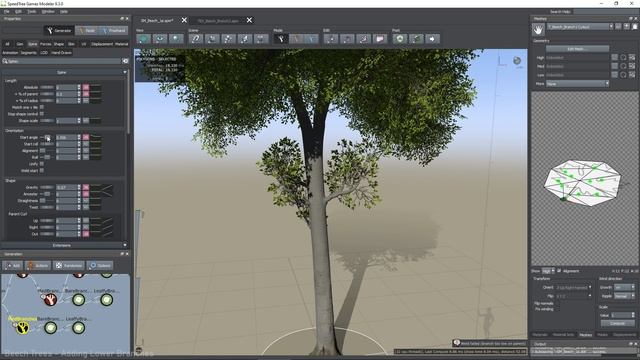This screenshot has width=640, height=360.
Task: Toggle the Weld start checkbox
Action: 42,171
